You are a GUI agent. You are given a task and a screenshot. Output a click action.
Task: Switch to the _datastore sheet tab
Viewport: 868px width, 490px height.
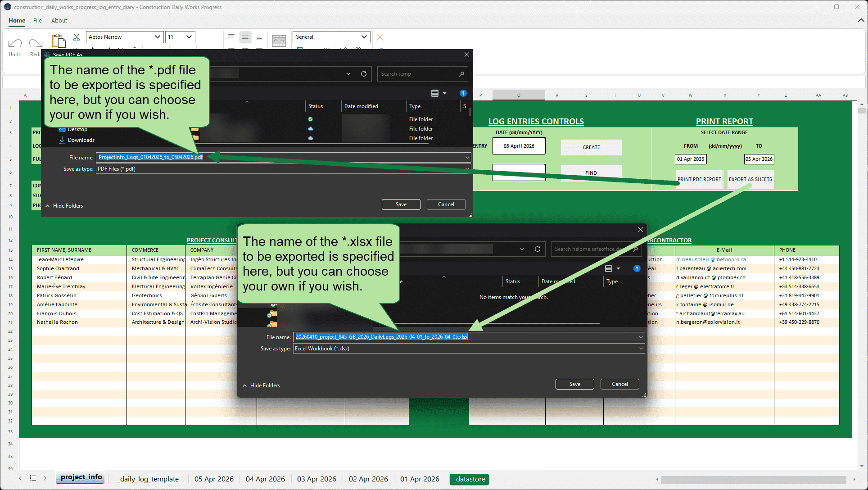[469, 479]
